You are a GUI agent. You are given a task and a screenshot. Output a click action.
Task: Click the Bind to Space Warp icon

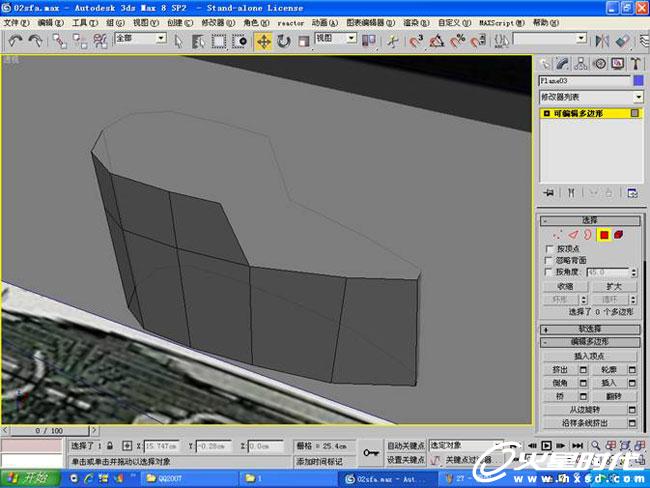[x=100, y=41]
